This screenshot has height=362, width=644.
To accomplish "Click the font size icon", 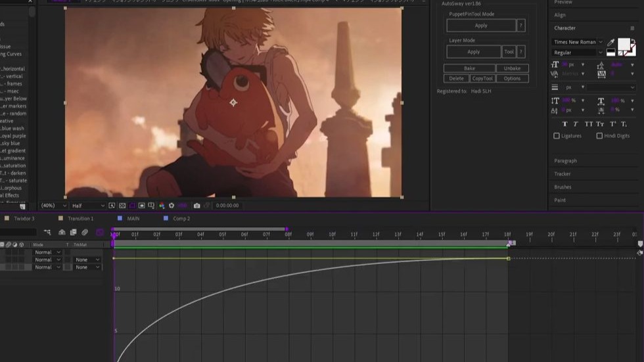I will tap(555, 64).
